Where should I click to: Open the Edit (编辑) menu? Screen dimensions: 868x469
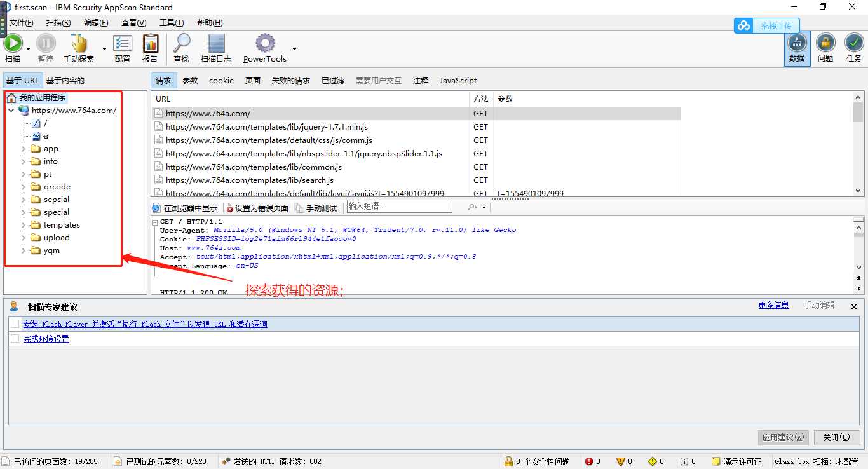96,23
